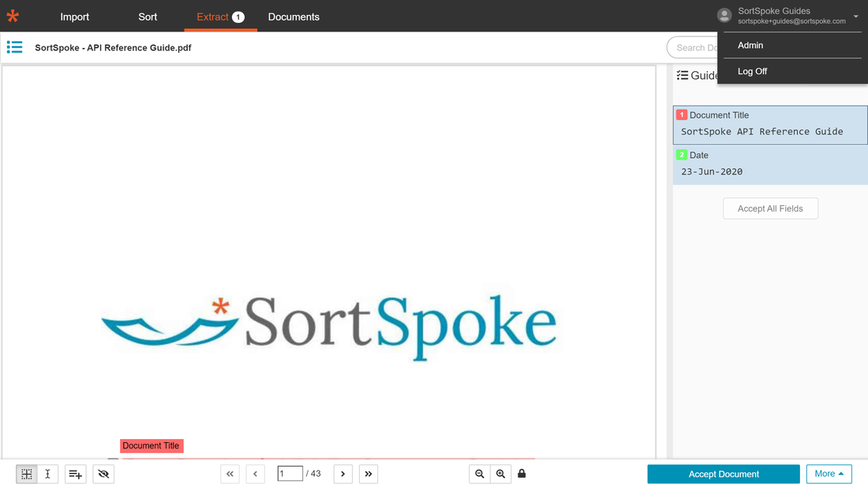Screen dimensions: 868x488
Task: Click the Guide checklist icon
Action: [x=682, y=75]
